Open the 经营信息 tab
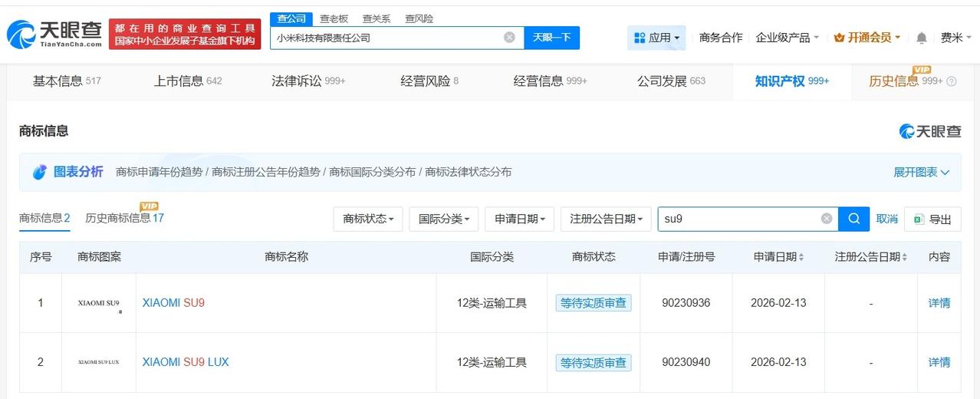Viewport: 980px width, 399px height. tap(550, 81)
